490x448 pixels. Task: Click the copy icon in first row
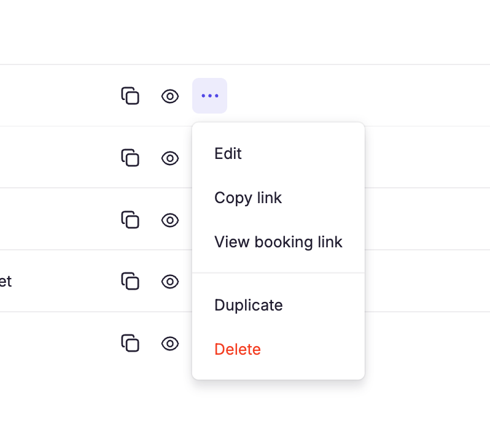point(130,96)
